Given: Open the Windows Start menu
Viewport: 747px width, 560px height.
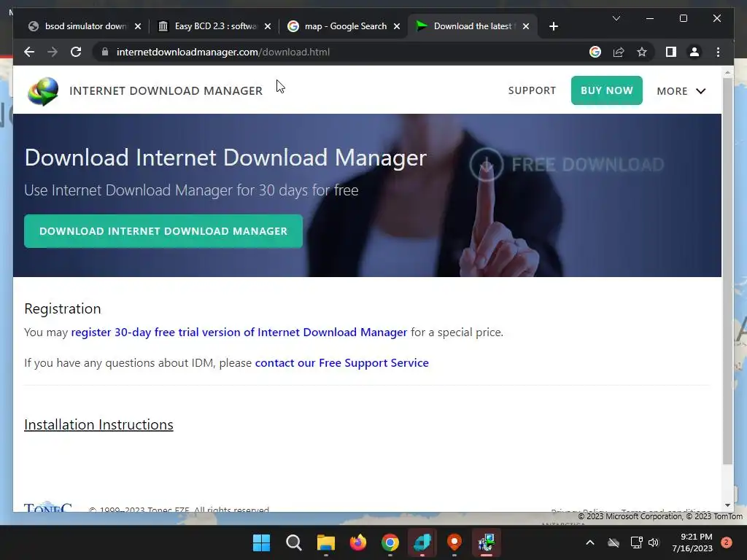Looking at the screenshot, I should [261, 542].
